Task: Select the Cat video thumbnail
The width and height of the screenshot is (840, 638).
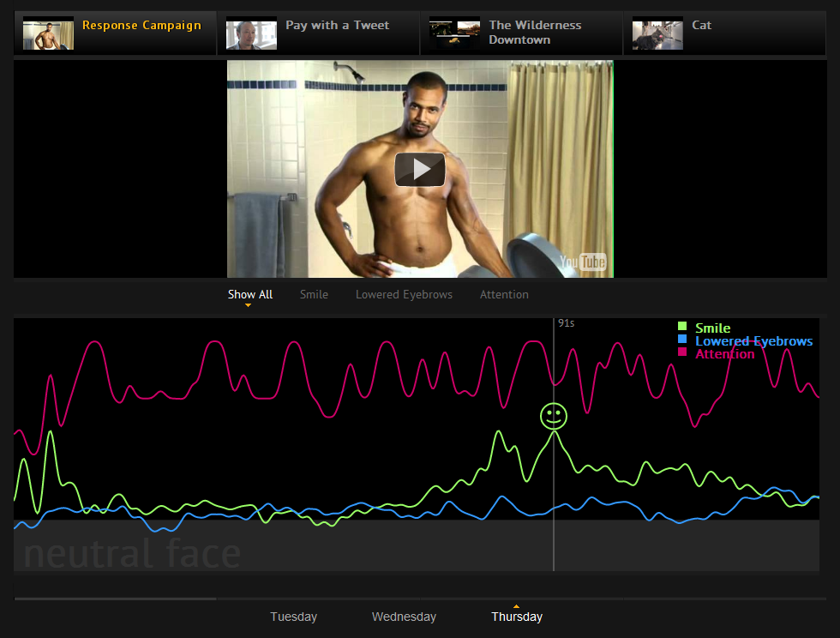Action: [x=657, y=34]
